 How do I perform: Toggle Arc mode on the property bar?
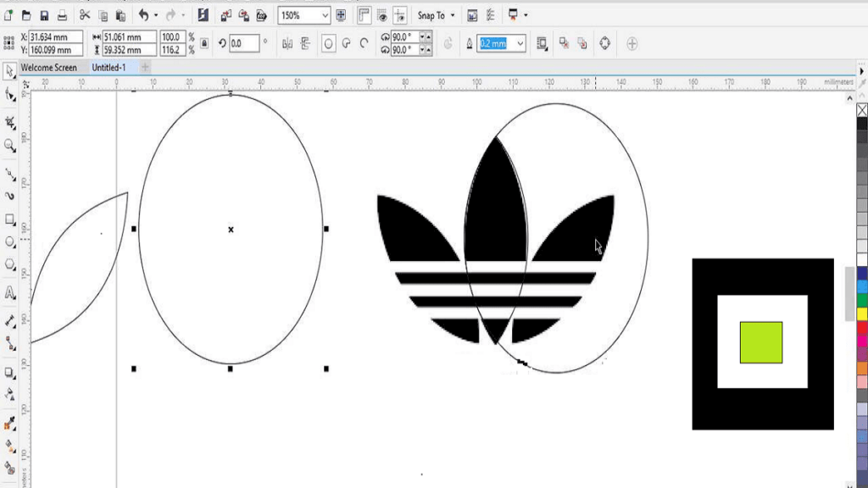[364, 42]
